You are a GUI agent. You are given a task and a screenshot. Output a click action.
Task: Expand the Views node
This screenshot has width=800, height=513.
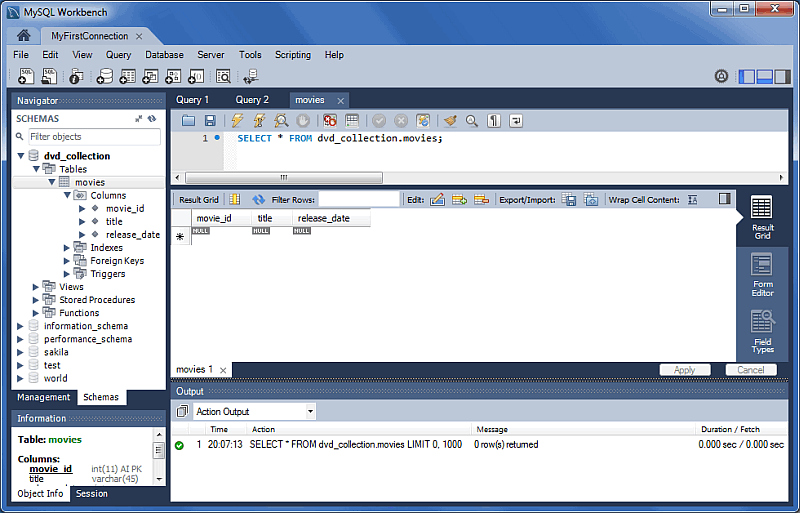pos(36,287)
